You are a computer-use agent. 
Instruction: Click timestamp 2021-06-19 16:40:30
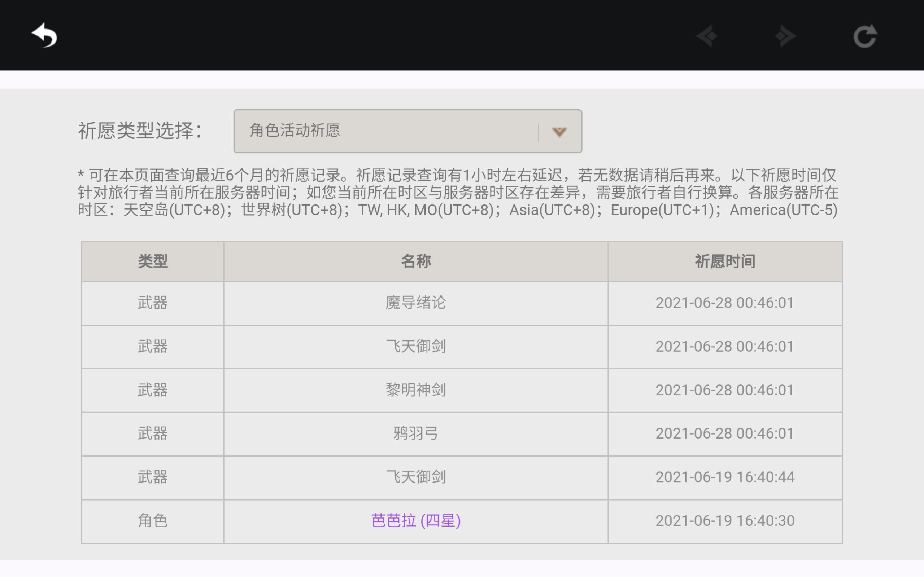pos(725,520)
